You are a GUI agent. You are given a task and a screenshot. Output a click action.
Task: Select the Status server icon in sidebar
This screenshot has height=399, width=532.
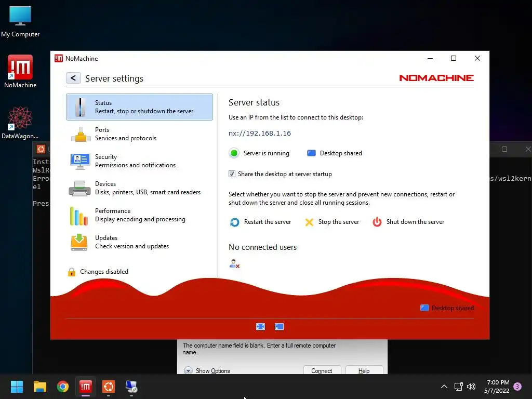click(81, 107)
